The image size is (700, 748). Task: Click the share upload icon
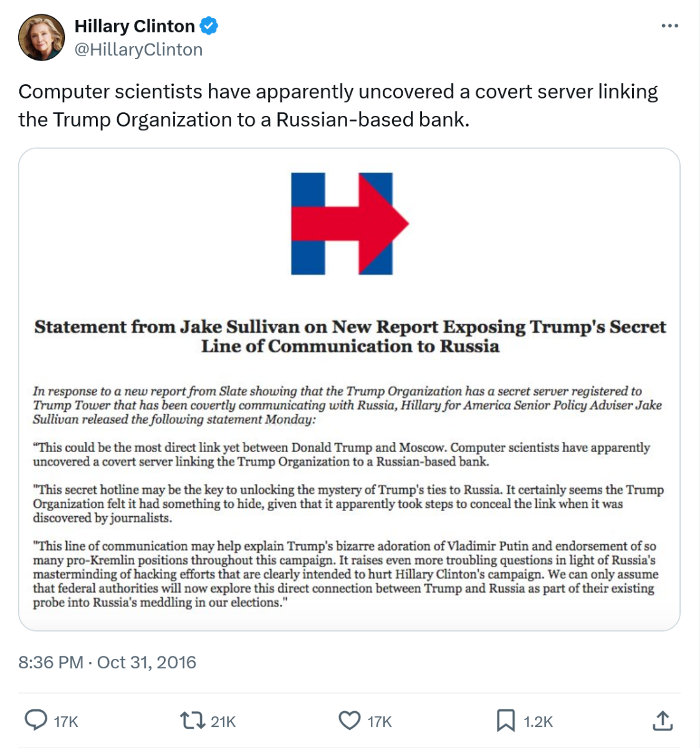click(662, 721)
